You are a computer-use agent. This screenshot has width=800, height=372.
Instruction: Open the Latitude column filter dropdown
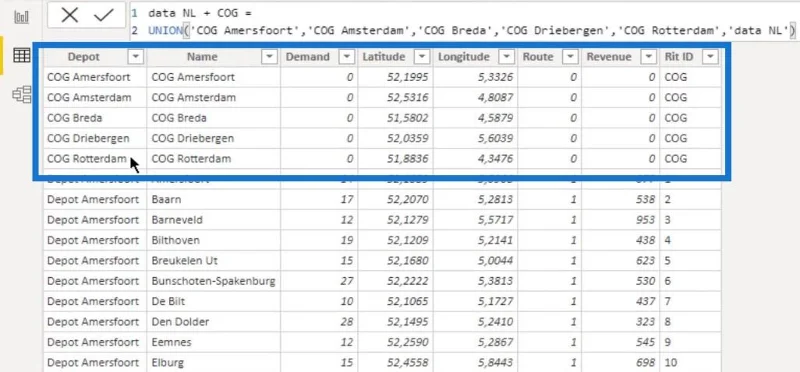(x=422, y=57)
